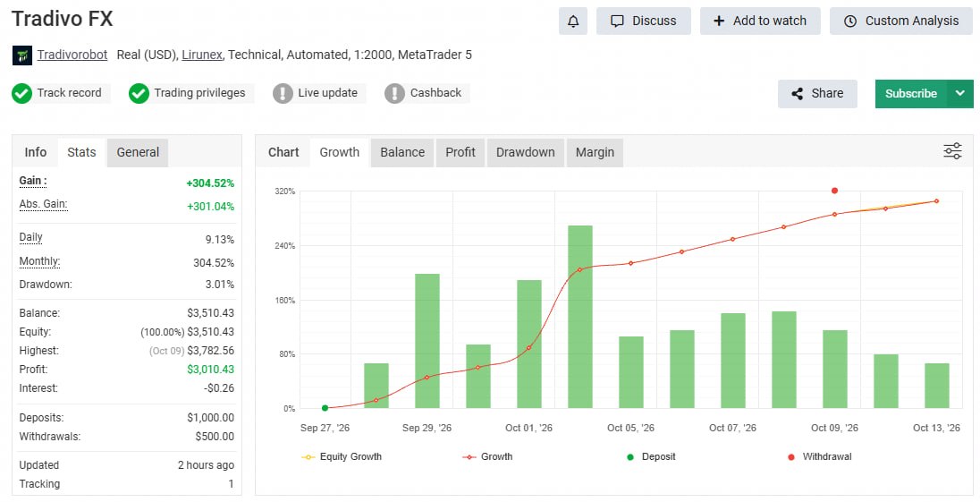Switch to the Drawdown chart tab
The height and width of the screenshot is (502, 980).
526,152
